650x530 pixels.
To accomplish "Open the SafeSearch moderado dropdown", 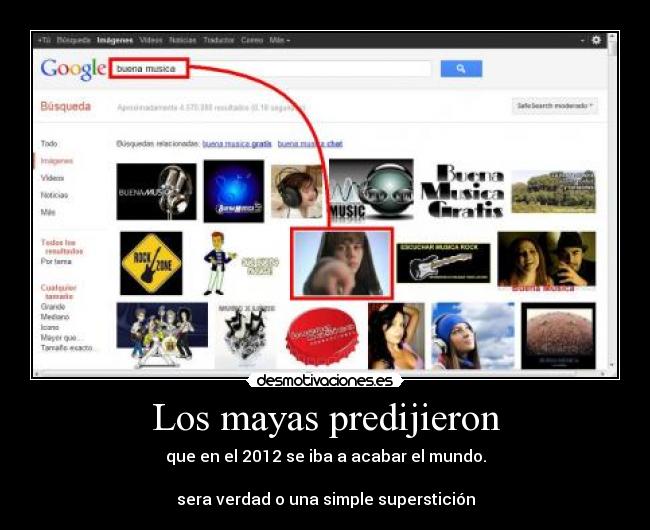I will [555, 106].
